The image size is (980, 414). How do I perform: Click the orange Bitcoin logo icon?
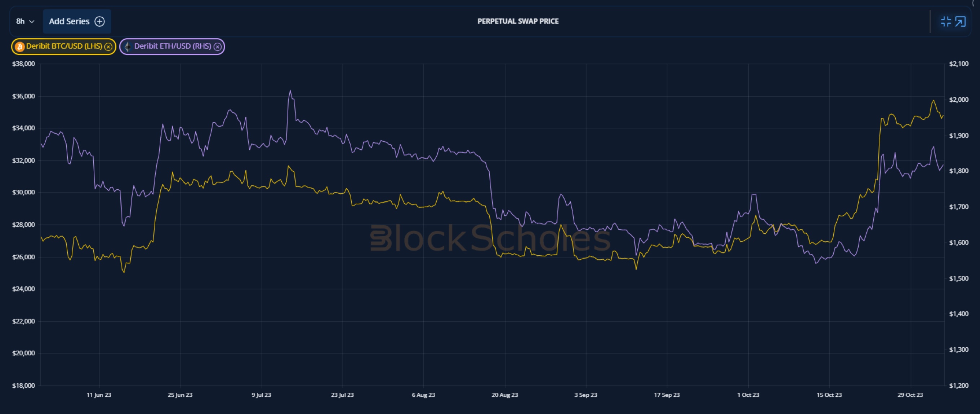19,47
